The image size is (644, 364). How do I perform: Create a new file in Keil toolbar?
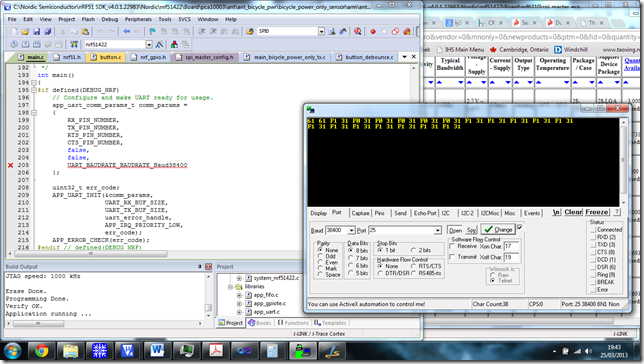14,31
